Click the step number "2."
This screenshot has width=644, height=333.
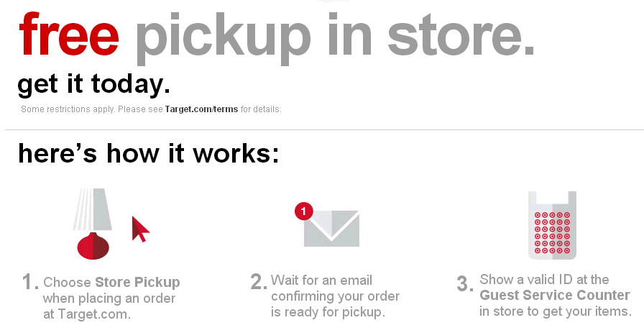(259, 282)
